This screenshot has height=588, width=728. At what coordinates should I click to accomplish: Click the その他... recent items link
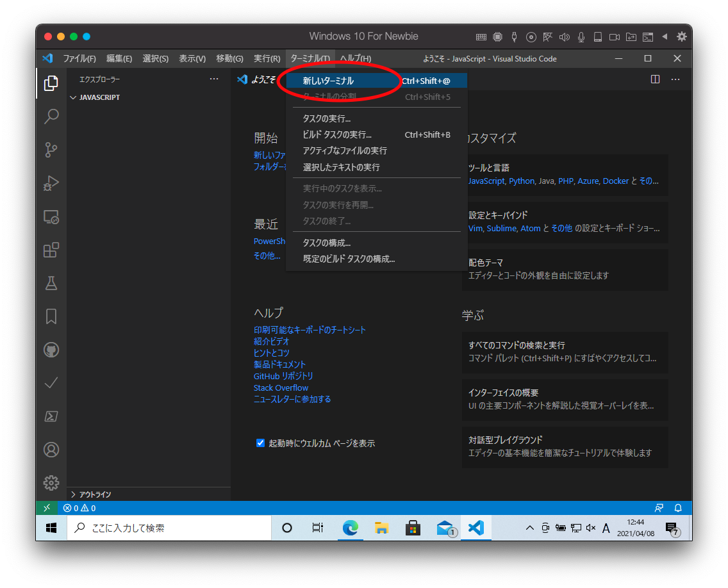[267, 256]
